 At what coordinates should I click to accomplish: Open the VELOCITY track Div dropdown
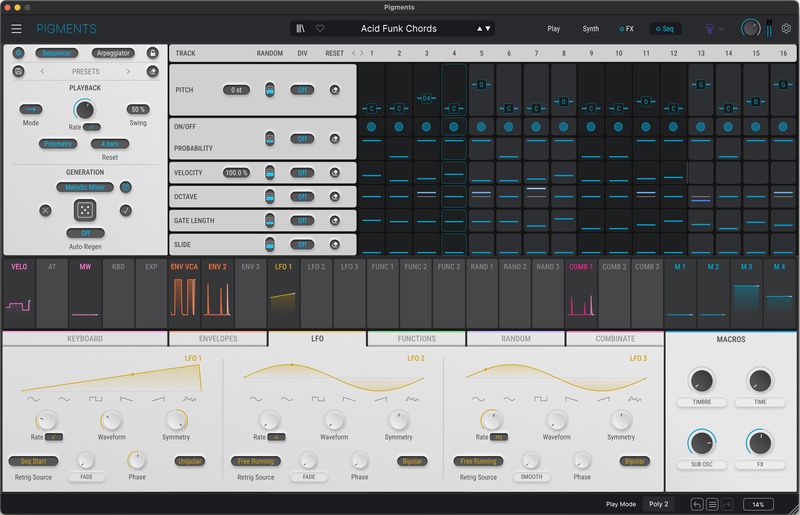tap(302, 173)
